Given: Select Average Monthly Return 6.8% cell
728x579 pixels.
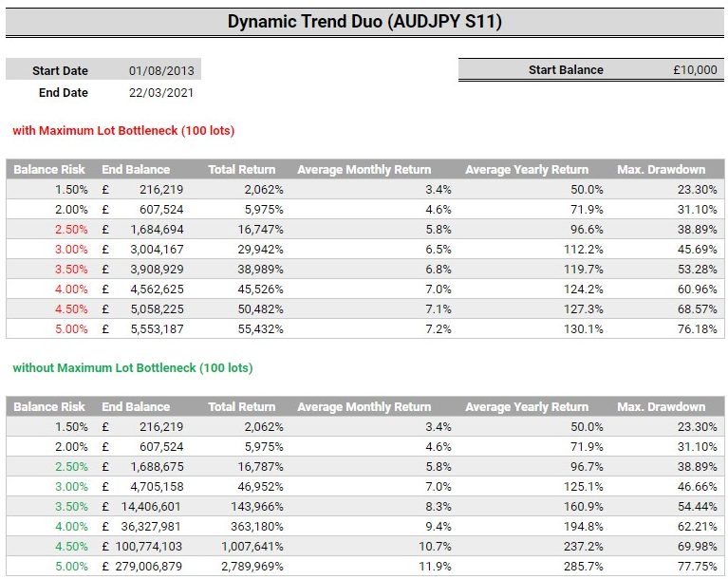Looking at the screenshot, I should click(x=439, y=270).
